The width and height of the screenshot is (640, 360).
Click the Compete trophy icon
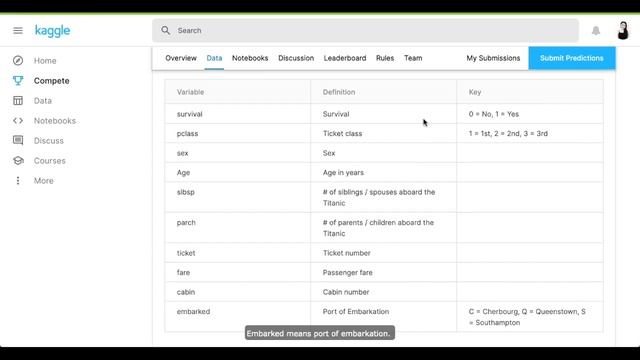coord(18,80)
